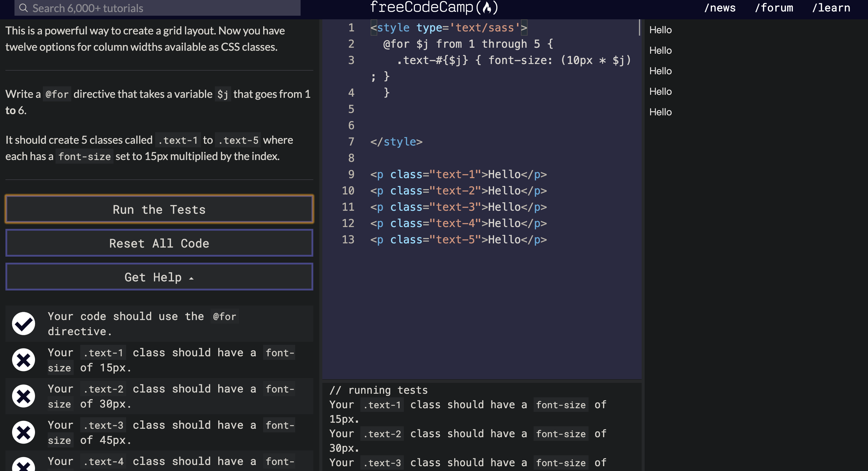This screenshot has height=471, width=868.
Task: Click the editor's vertical scrollbar handle
Action: (639, 28)
